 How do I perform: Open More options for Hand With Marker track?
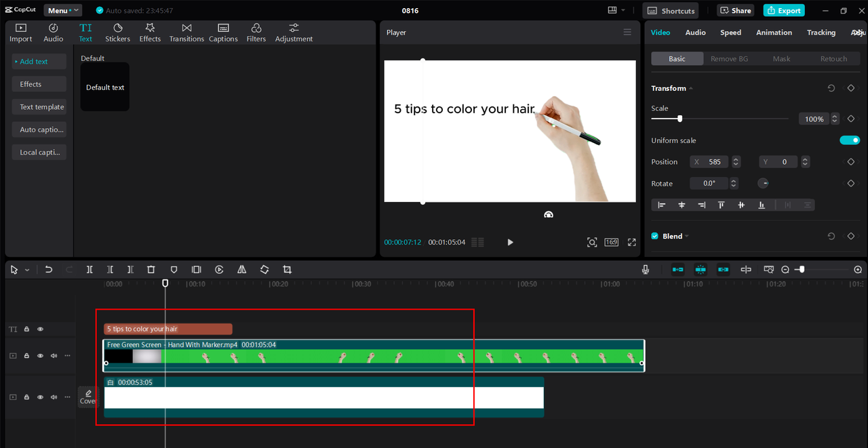coord(67,356)
